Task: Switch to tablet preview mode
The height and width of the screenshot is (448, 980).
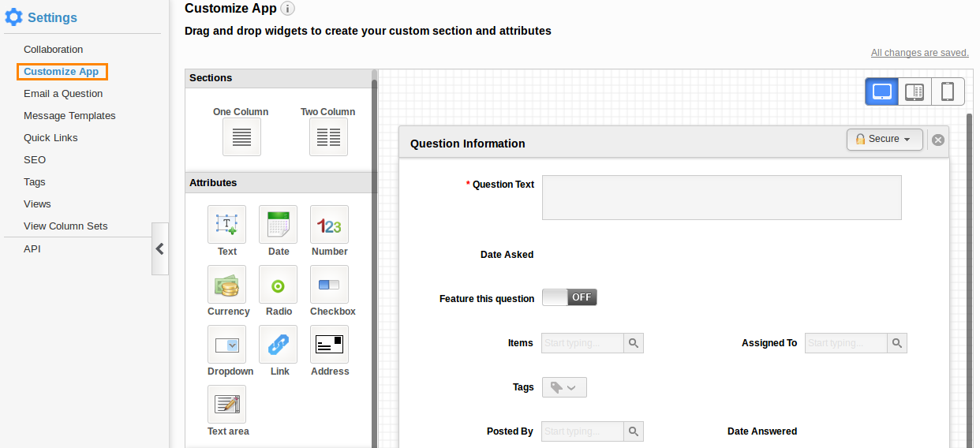Action: click(x=915, y=91)
